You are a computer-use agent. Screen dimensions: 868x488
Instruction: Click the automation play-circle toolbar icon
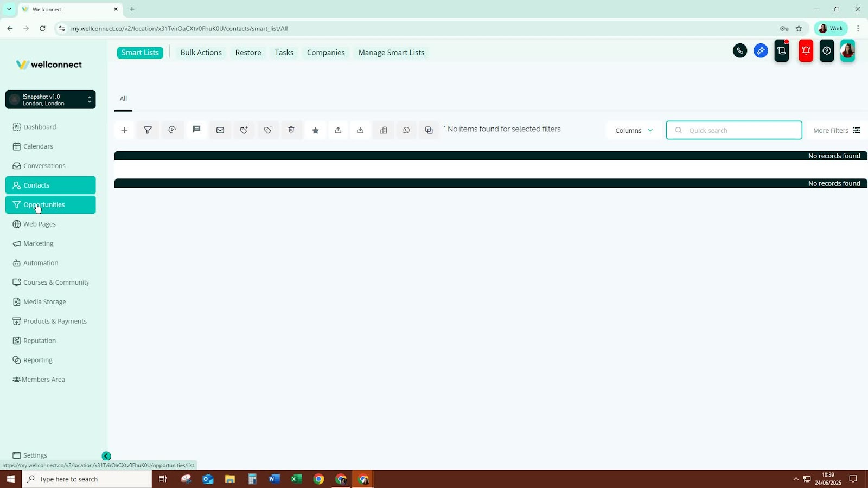172,130
